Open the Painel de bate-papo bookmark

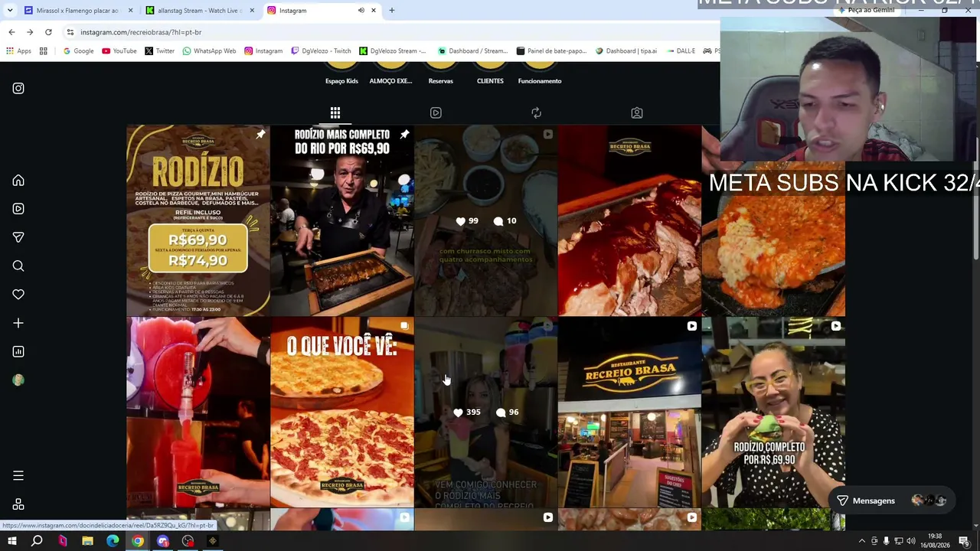(x=551, y=51)
